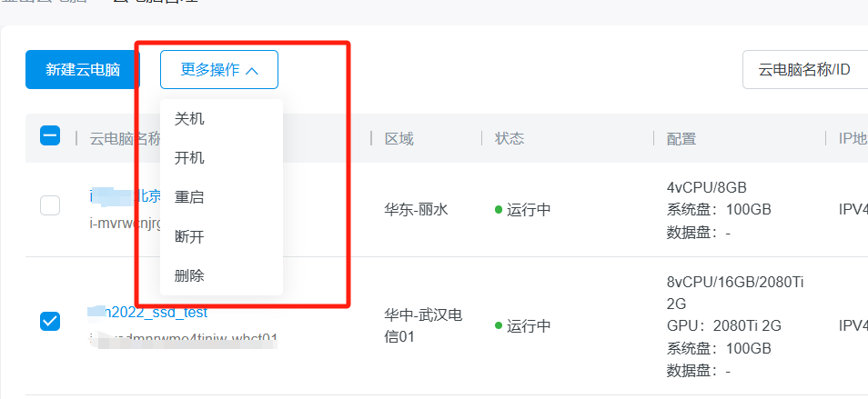Select the 断开 menu option
The width and height of the screenshot is (868, 399).
pyautogui.click(x=189, y=236)
